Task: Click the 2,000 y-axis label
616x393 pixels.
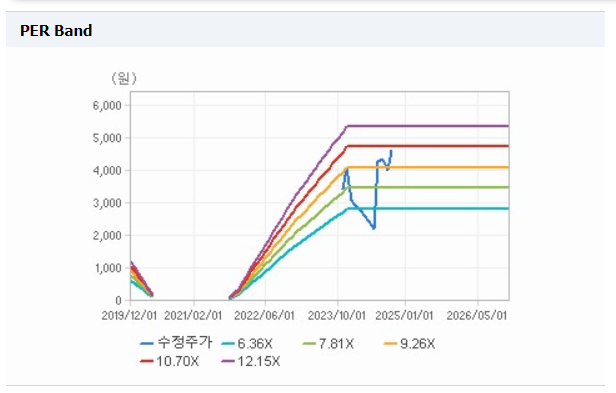Action: (x=107, y=235)
